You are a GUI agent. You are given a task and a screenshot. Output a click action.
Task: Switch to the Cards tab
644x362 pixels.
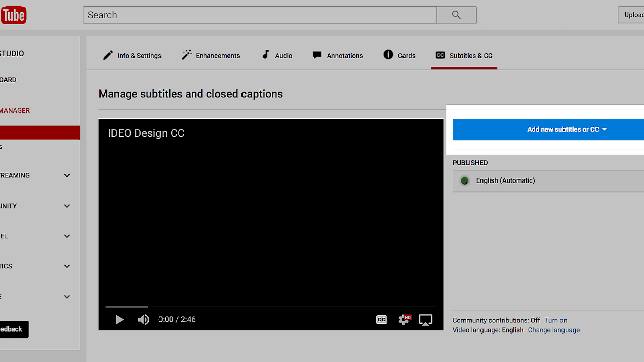(399, 55)
